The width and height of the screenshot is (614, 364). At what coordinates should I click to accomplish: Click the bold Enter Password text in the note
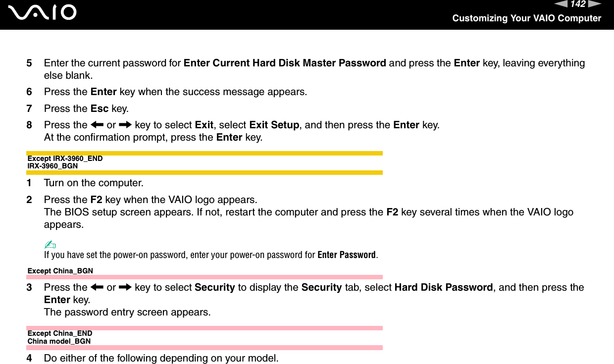347,255
